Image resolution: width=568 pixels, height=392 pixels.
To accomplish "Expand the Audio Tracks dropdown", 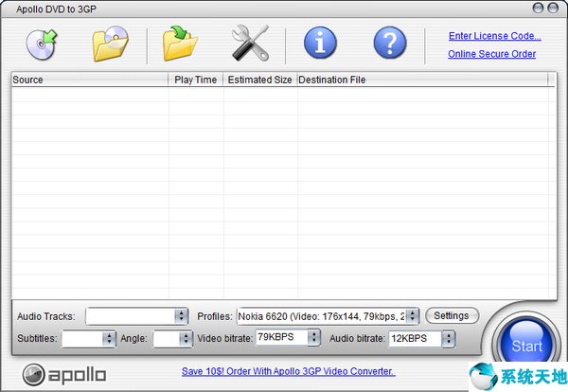I will pyautogui.click(x=181, y=316).
